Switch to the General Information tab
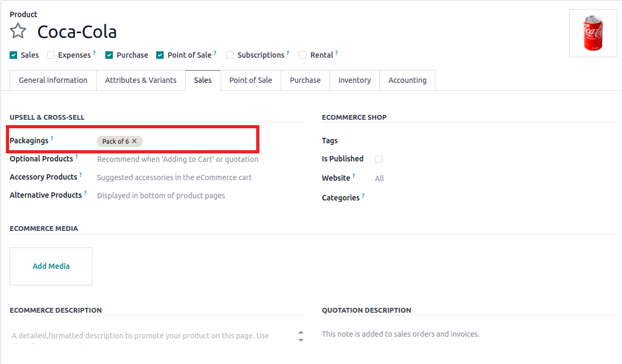 click(53, 80)
